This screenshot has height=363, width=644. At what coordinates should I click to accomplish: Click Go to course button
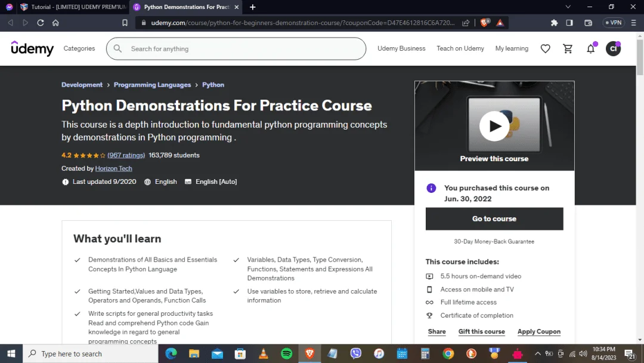[x=494, y=219]
